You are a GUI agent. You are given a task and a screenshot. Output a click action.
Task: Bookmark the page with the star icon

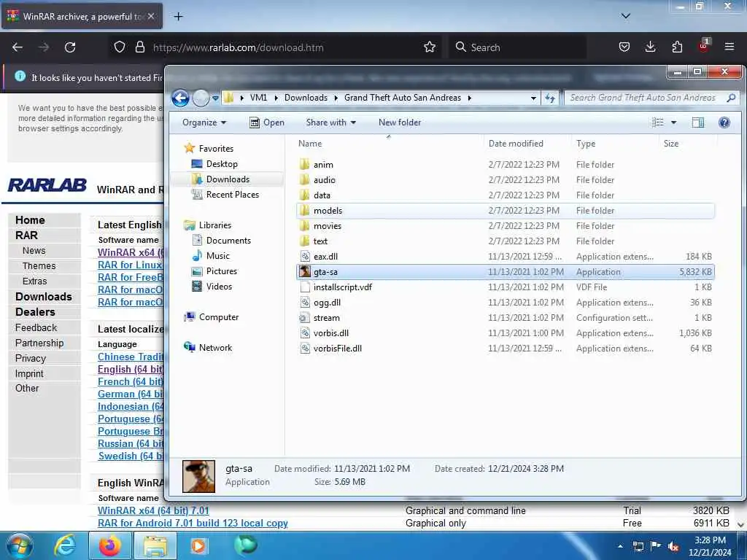click(x=430, y=47)
